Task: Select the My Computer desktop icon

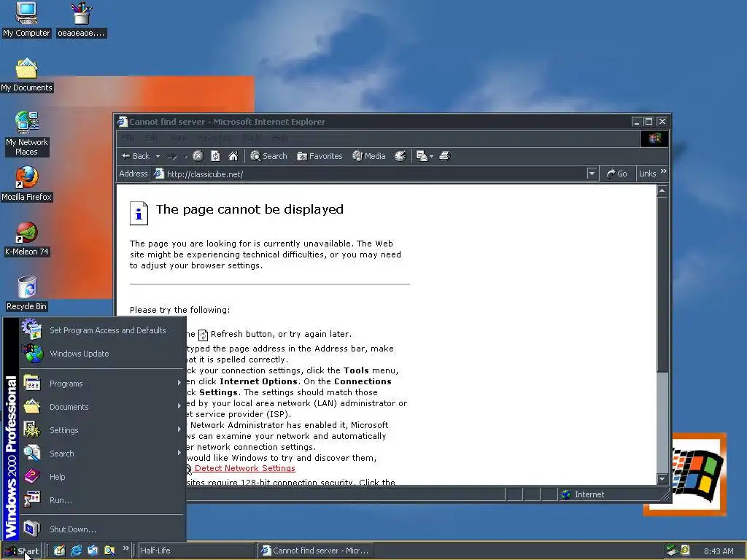Action: click(x=26, y=20)
